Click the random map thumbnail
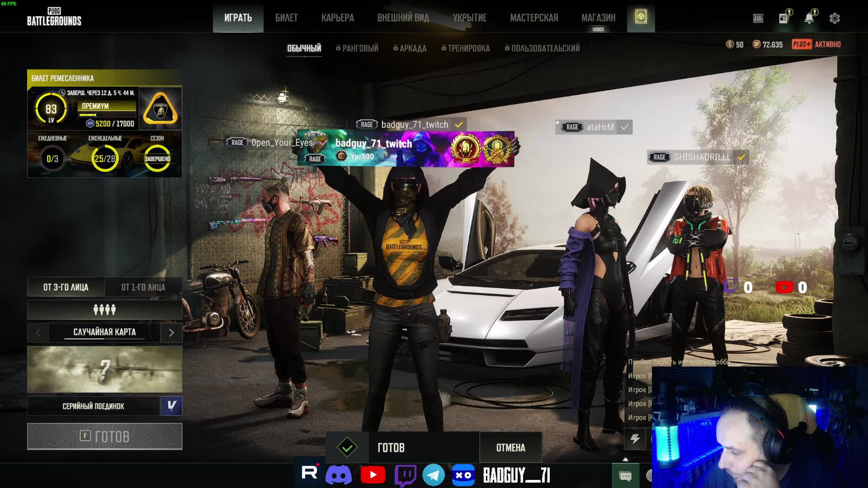 104,370
